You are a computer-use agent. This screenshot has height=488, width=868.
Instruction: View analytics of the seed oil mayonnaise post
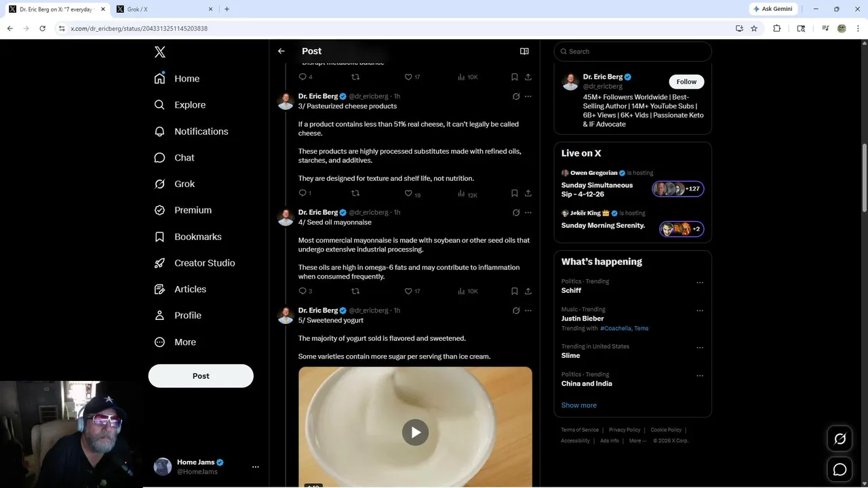pos(467,291)
